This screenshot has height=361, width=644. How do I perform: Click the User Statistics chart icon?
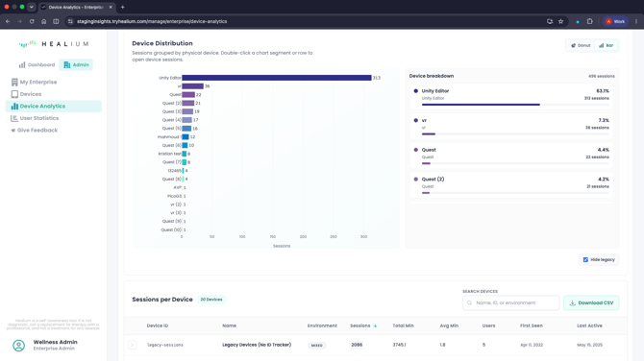[x=14, y=118]
